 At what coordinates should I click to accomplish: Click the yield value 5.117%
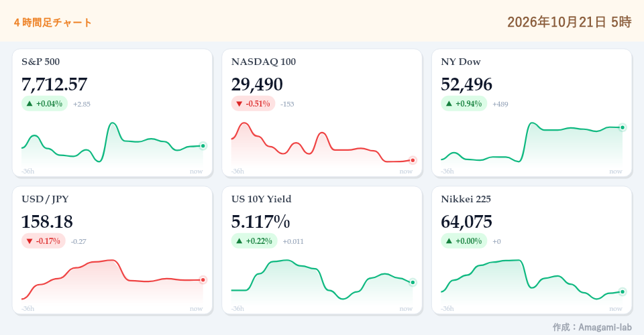(x=261, y=222)
